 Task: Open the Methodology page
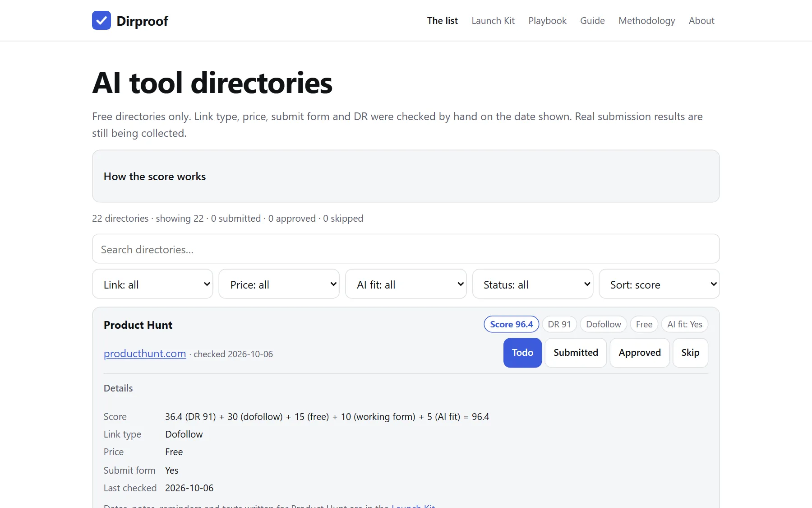[x=646, y=20]
